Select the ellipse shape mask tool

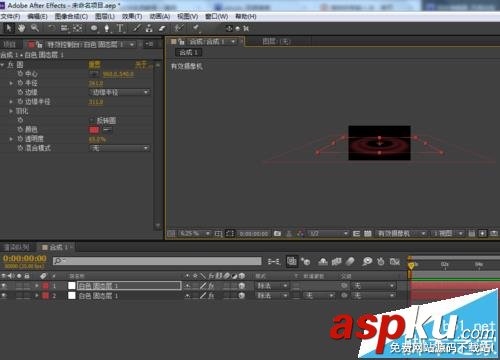pyautogui.click(x=94, y=28)
